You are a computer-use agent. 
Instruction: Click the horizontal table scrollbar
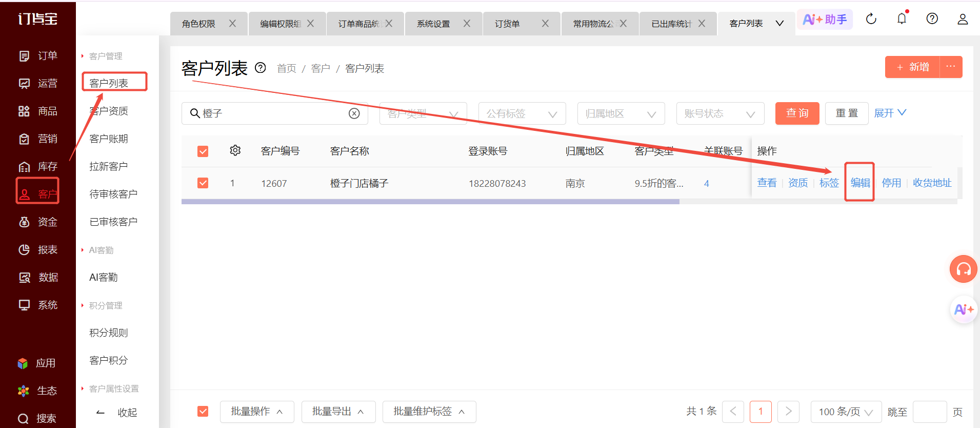click(x=430, y=202)
